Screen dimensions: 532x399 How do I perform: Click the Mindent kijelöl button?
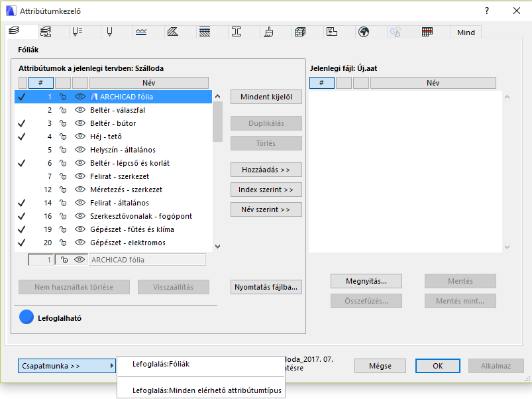point(266,97)
